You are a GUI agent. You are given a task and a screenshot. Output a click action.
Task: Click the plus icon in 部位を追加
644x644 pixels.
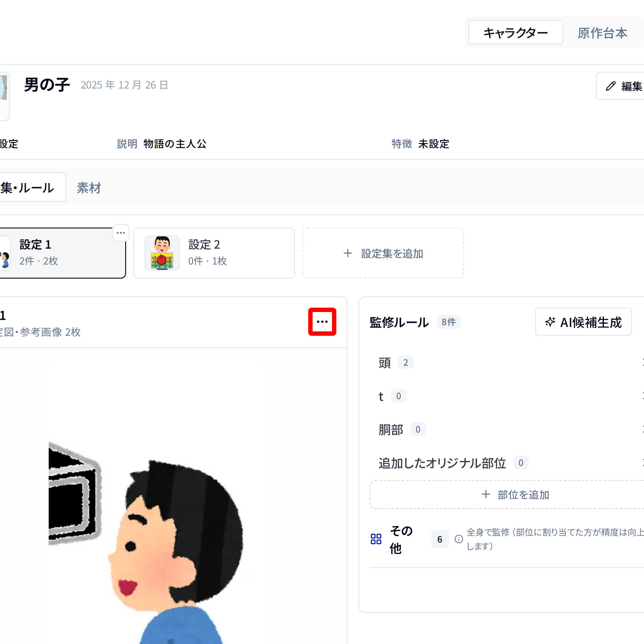coord(486,494)
